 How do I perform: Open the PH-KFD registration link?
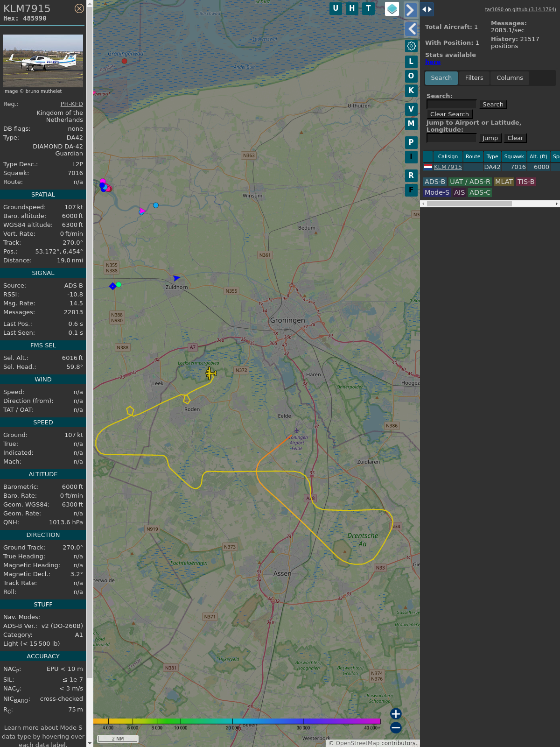(71, 104)
